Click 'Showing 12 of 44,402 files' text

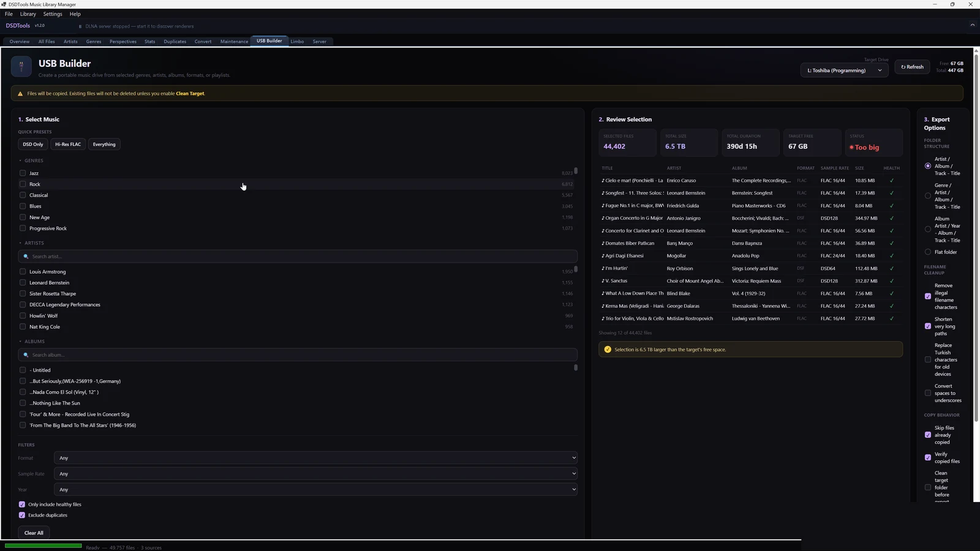[x=625, y=333]
